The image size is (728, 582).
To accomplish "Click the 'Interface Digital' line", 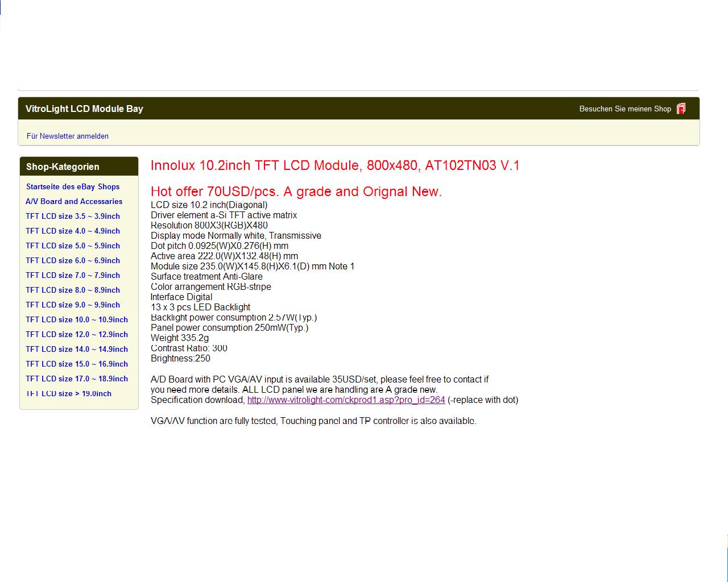I will click(181, 297).
